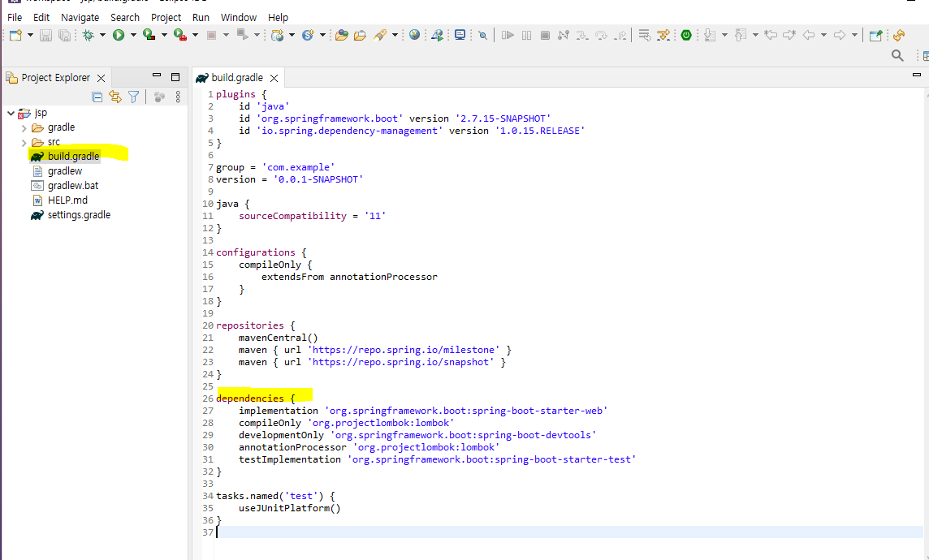Screen dimensions: 929x560
Task: Click the Last Edit Location icon
Action: pos(771,36)
